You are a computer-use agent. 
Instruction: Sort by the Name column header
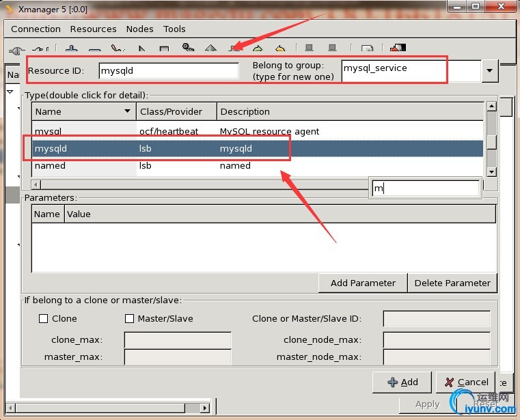click(x=83, y=111)
